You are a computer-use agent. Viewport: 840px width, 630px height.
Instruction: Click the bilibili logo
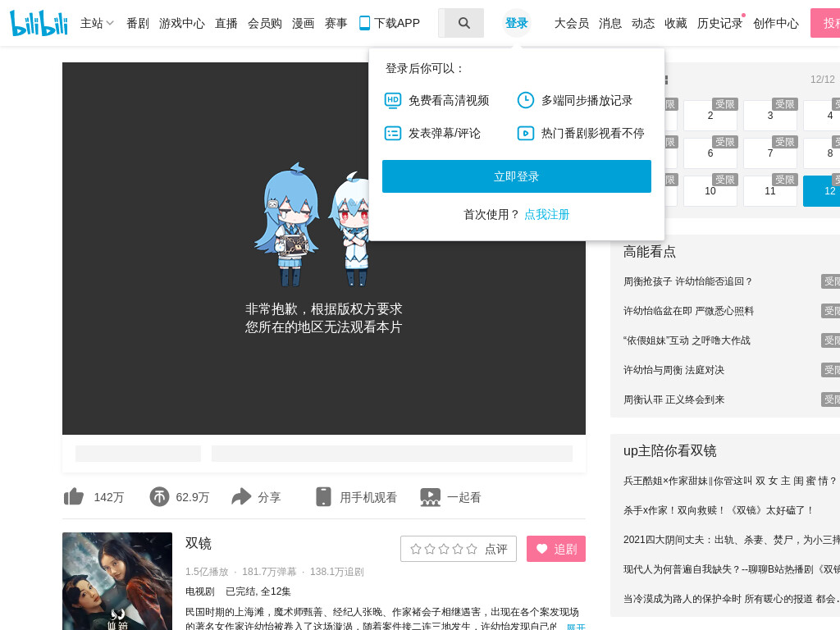click(39, 23)
